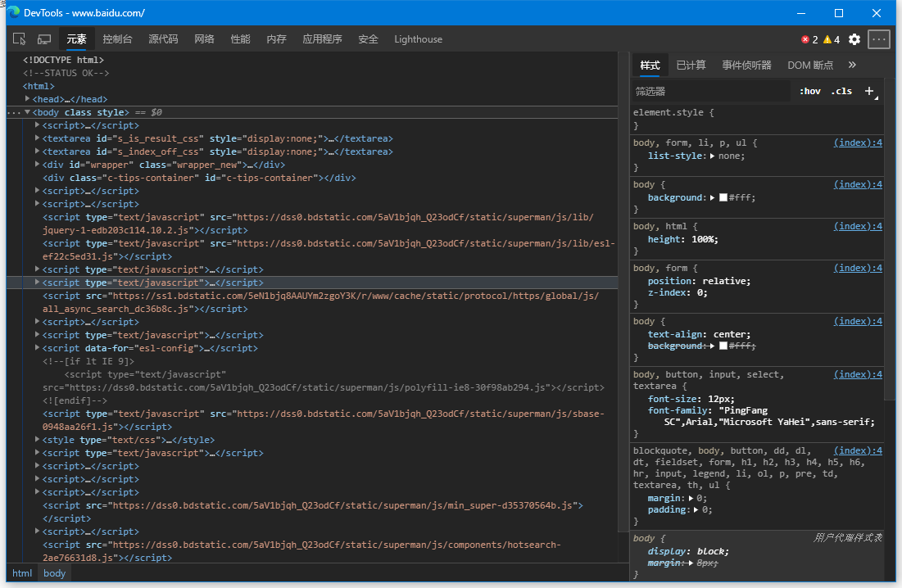Activate the inspect element picker icon
The height and width of the screenshot is (588, 902).
click(19, 39)
